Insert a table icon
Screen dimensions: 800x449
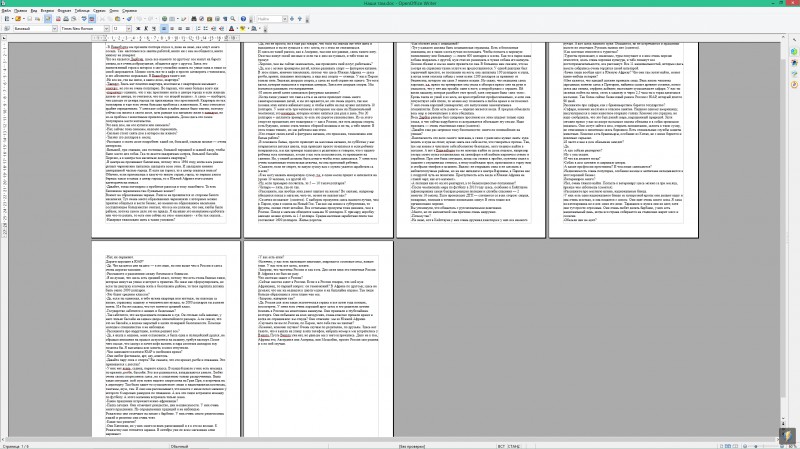(x=171, y=19)
